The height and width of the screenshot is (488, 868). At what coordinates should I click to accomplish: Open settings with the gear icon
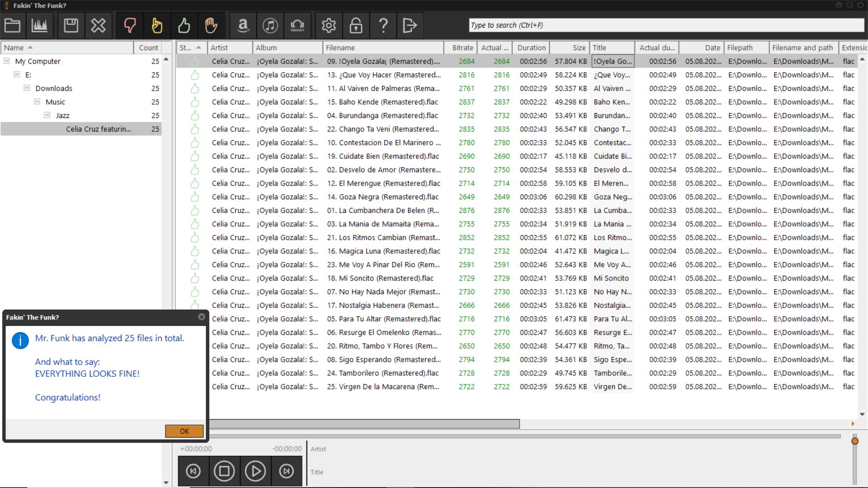point(329,25)
